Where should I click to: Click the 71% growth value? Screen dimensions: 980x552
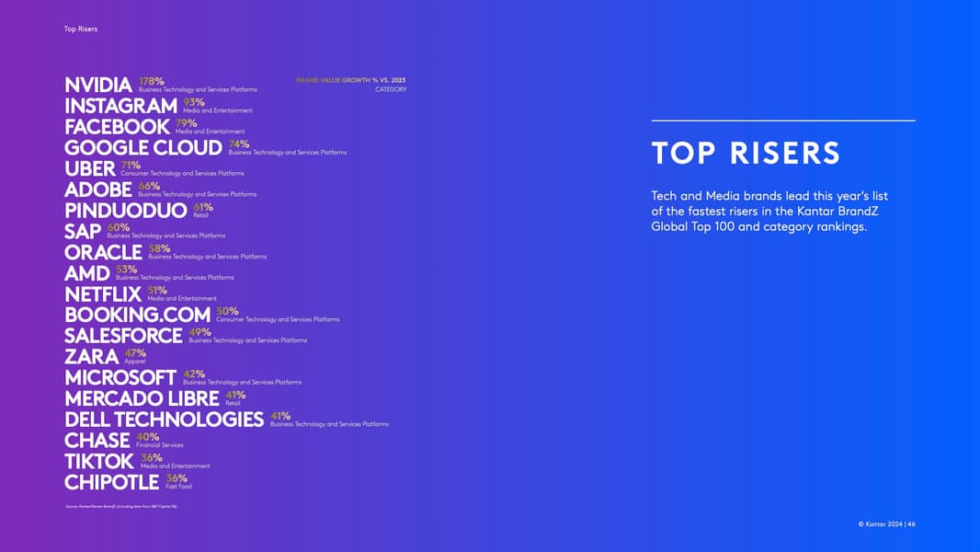(x=131, y=165)
